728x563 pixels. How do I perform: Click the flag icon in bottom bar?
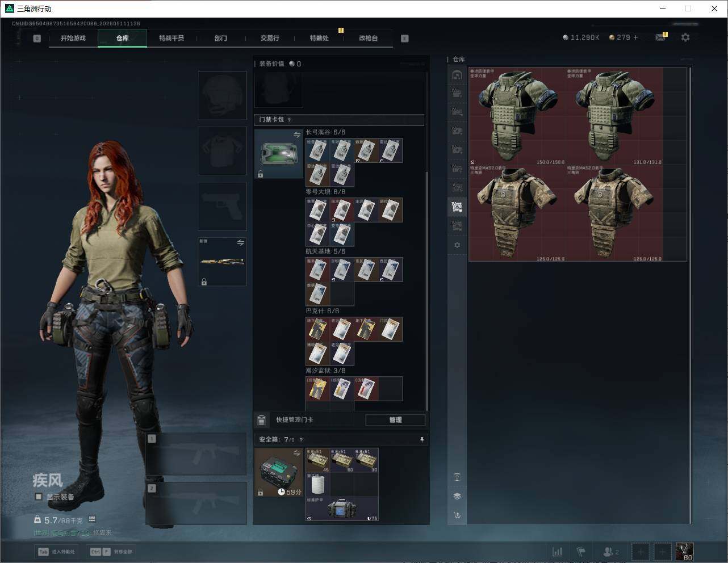(x=581, y=551)
